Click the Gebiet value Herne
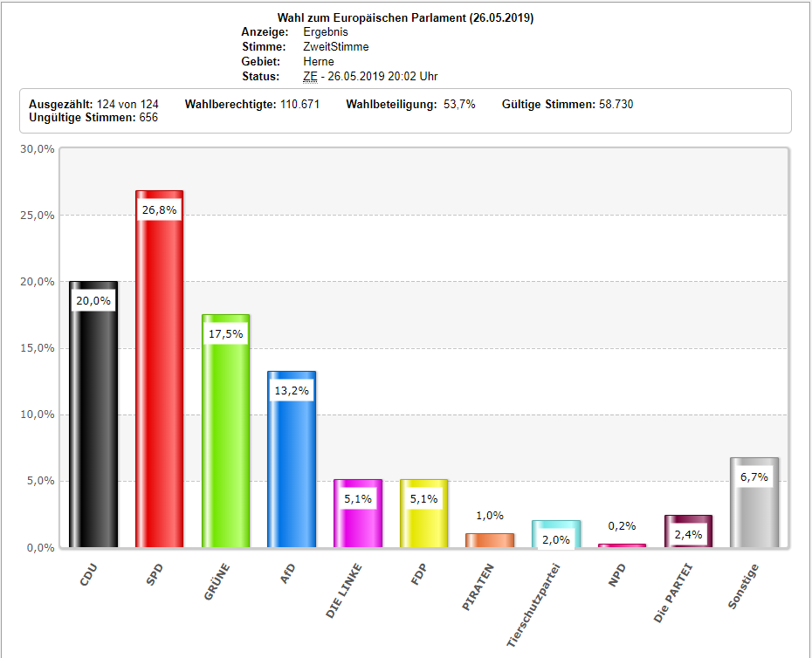Viewport: 812px width, 658px height. click(x=319, y=62)
